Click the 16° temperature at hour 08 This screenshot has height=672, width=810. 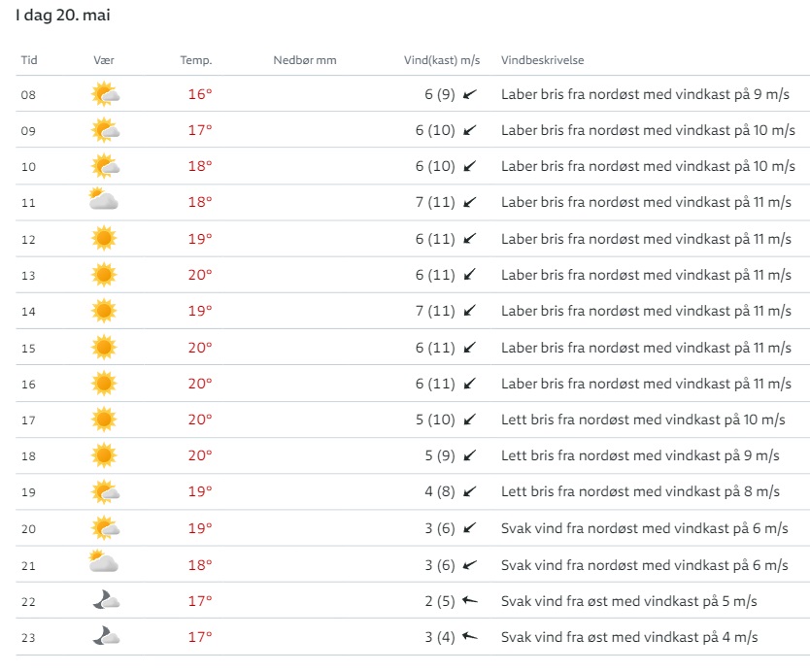tap(199, 94)
